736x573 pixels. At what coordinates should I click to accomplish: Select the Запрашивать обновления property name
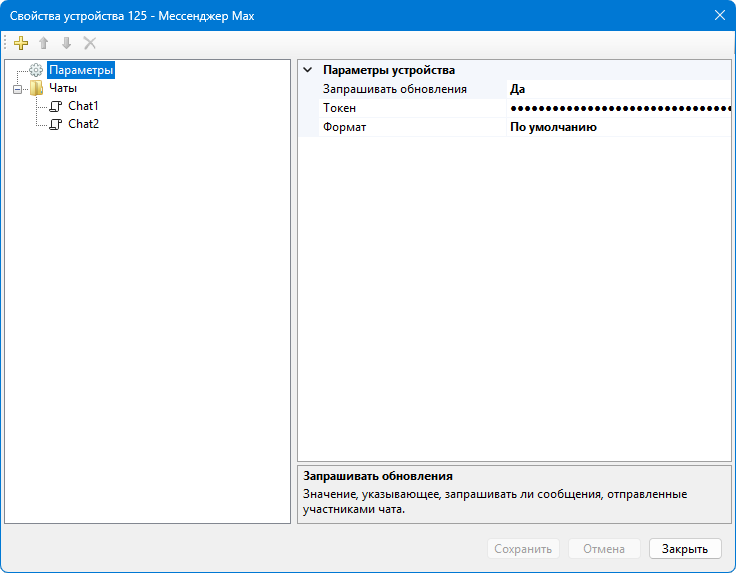pyautogui.click(x=394, y=89)
